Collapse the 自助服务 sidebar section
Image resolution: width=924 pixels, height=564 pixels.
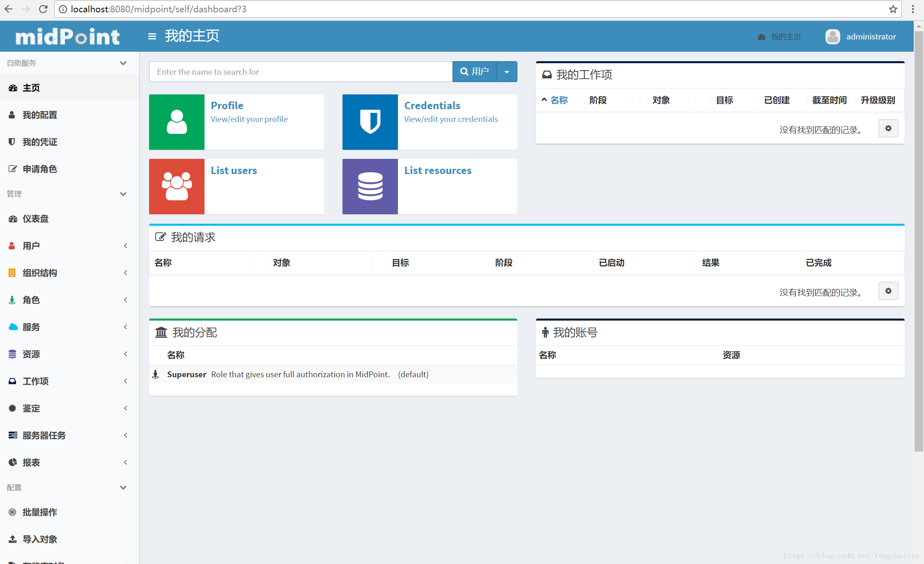(123, 63)
